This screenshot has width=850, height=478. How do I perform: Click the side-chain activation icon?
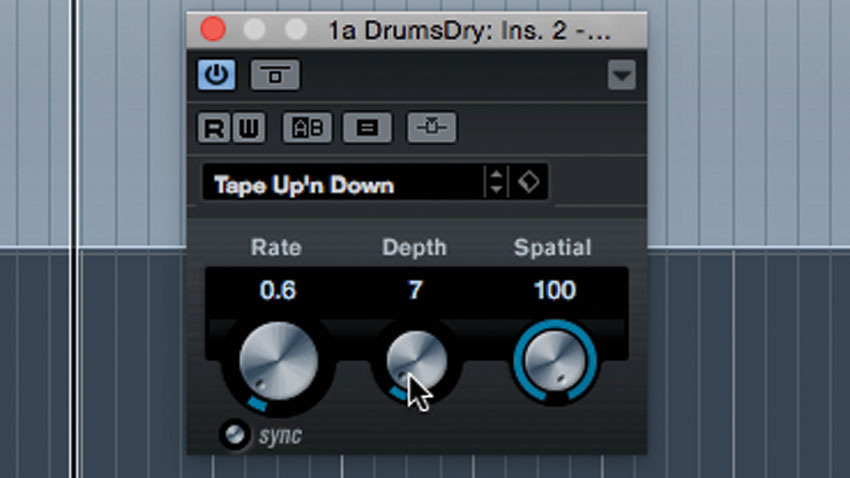432,127
